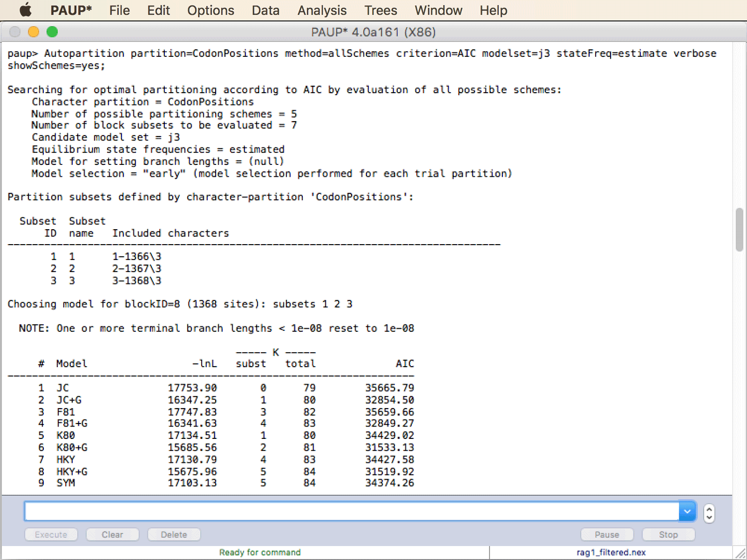Screen dimensions: 747x560
Task: Click the Delete button
Action: click(174, 535)
